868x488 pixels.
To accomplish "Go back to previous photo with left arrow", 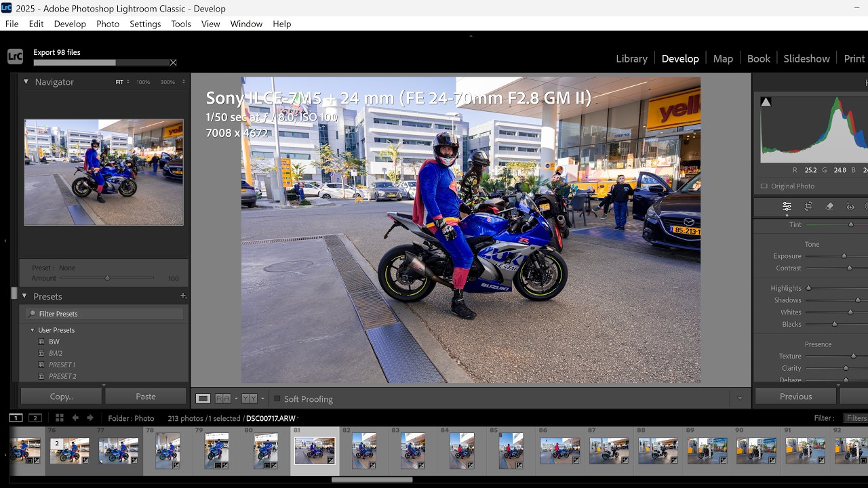I will (x=75, y=418).
